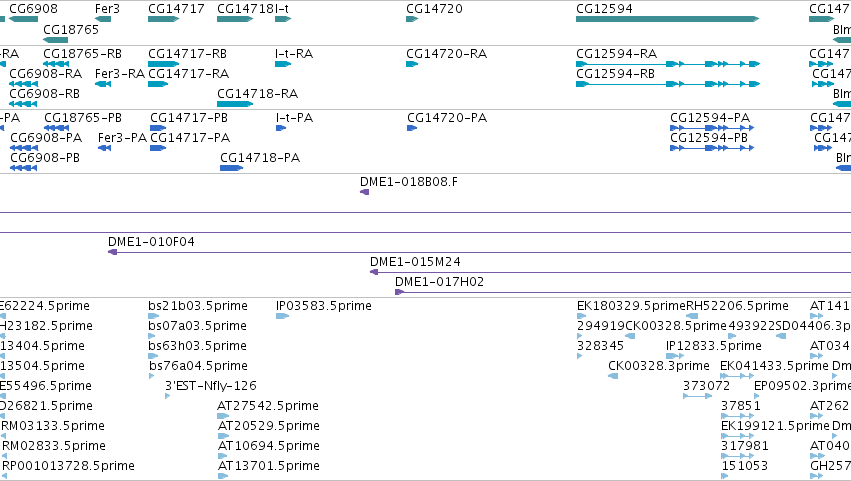Select the IP03583.5prime EST arrow glyph

pos(282,316)
